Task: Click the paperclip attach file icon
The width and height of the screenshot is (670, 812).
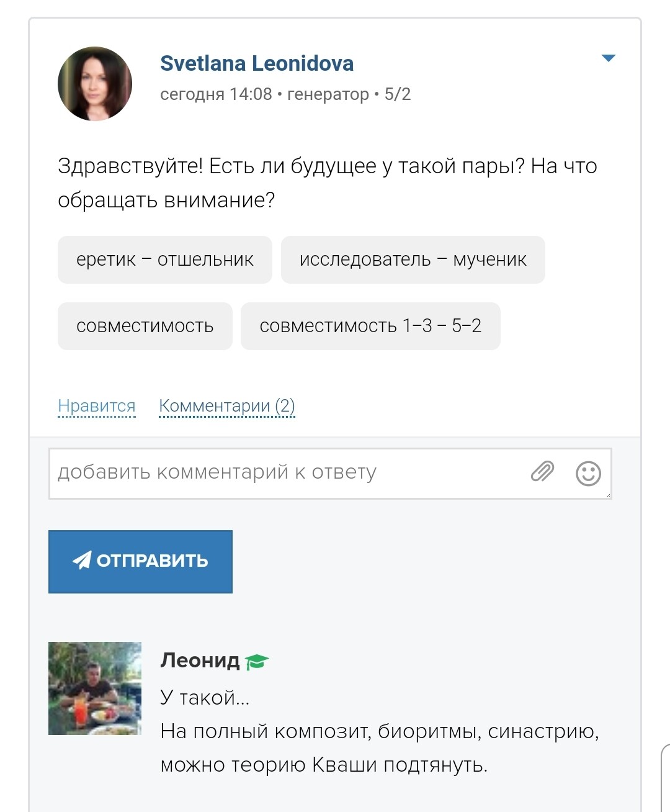Action: [542, 472]
